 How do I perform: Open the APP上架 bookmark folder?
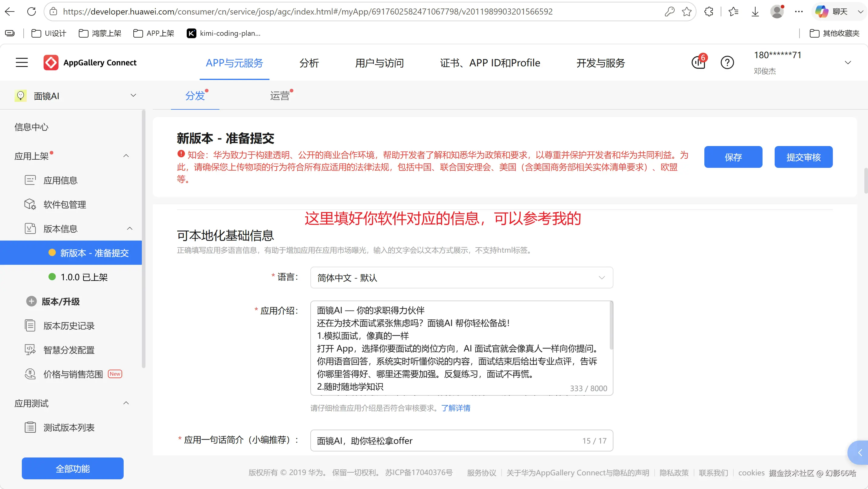coord(154,33)
